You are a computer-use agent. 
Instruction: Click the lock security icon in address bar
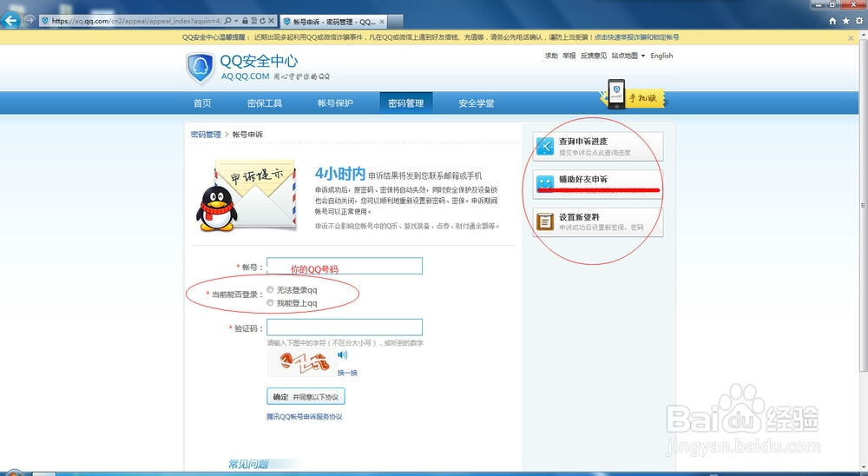coord(246,21)
